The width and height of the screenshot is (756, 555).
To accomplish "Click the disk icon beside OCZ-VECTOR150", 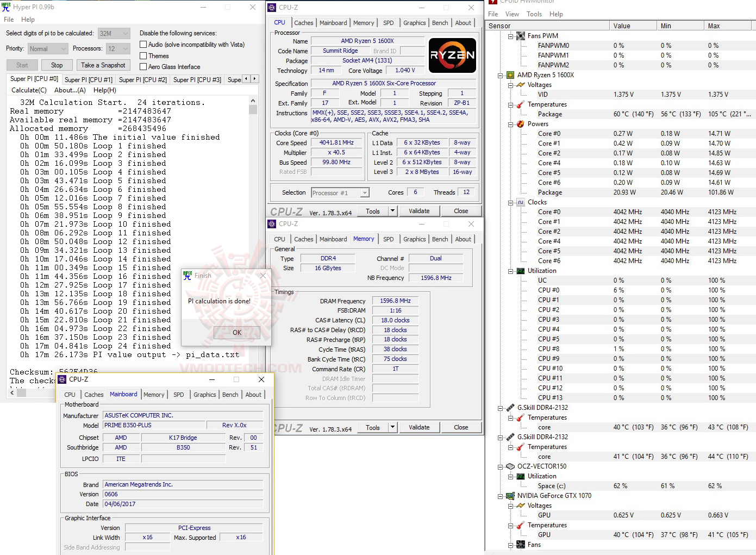I will (x=510, y=466).
